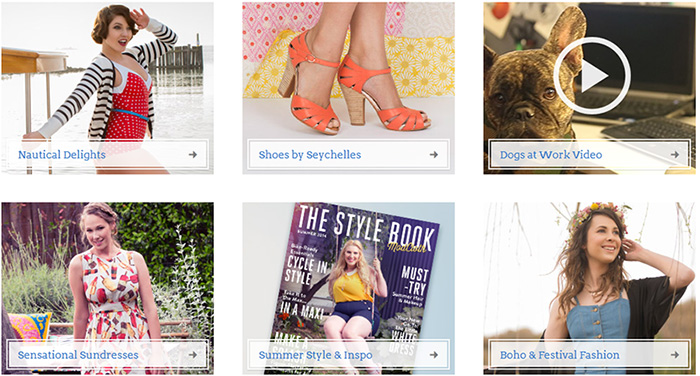Click the arrow icon beside Boho & Festival Fashion
700x376 pixels.
[x=675, y=355]
